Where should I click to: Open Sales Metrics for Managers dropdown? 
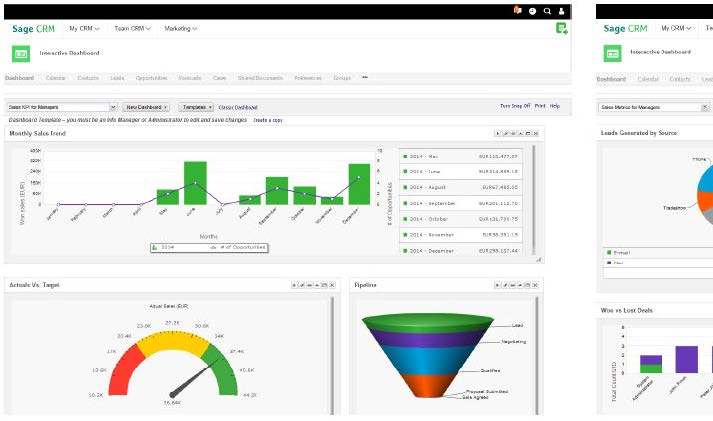654,107
